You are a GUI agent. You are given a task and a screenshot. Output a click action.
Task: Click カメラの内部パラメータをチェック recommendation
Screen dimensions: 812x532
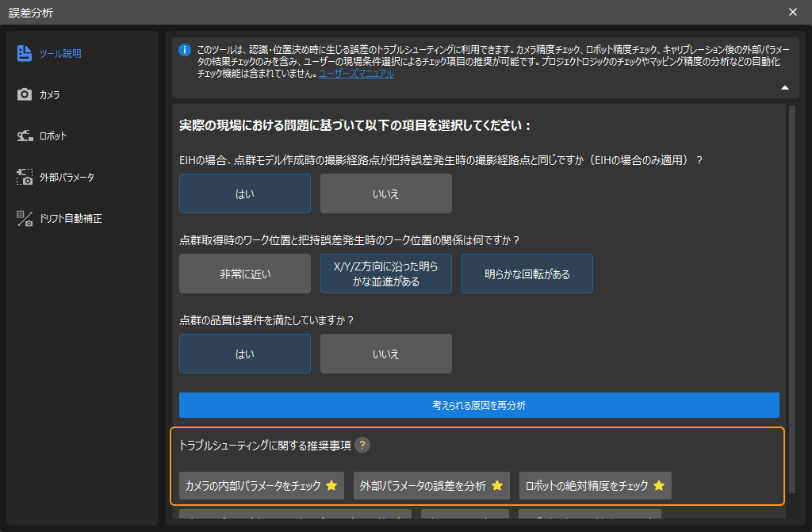click(x=262, y=485)
